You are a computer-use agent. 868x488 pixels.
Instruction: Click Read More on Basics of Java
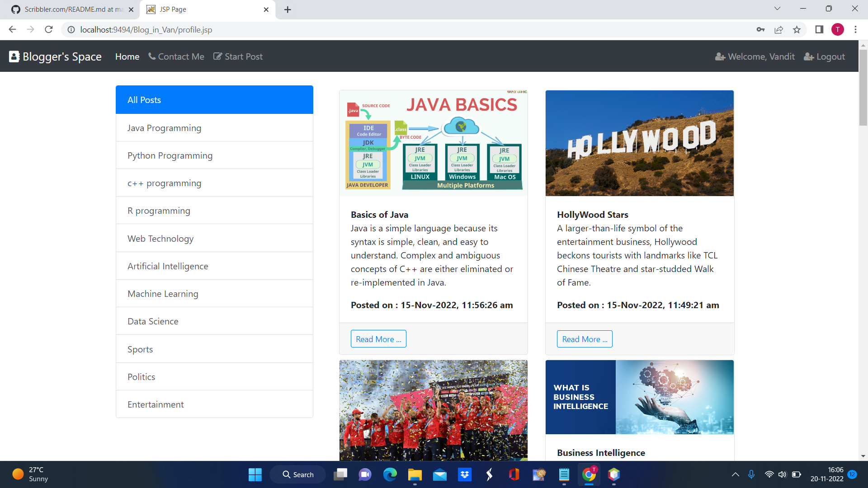(378, 339)
